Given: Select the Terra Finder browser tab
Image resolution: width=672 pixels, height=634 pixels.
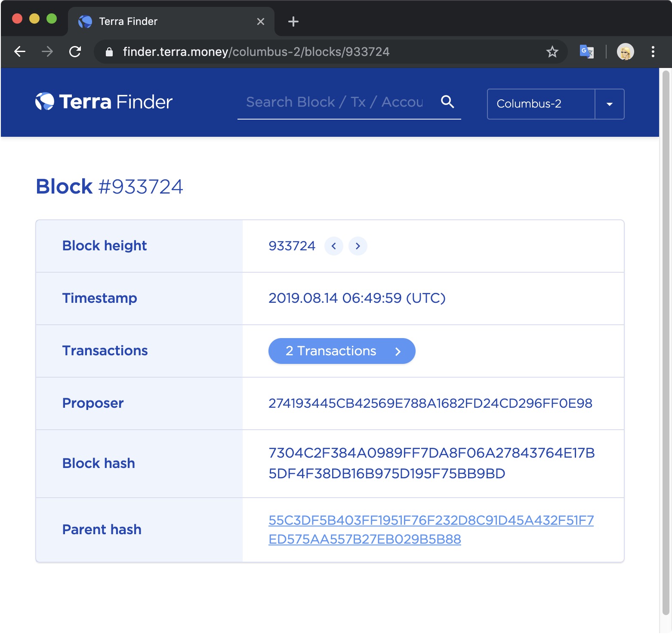Looking at the screenshot, I should pyautogui.click(x=171, y=22).
